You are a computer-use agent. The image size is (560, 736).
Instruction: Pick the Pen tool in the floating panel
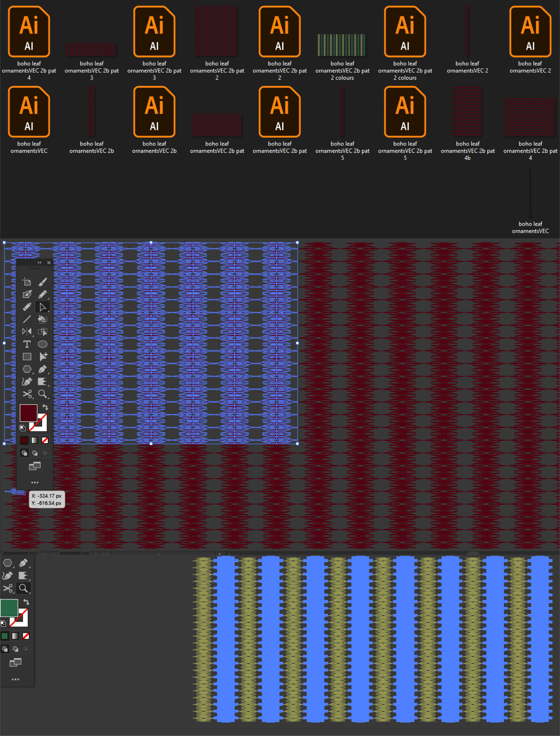43,369
